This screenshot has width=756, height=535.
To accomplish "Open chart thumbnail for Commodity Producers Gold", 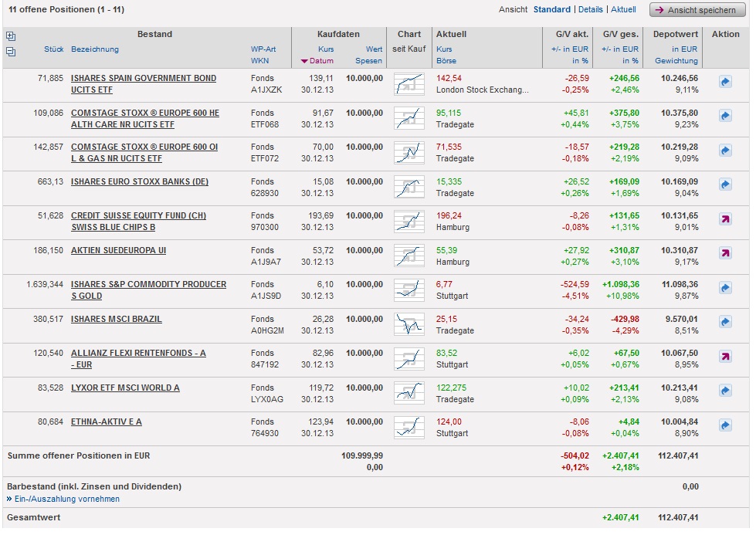I will [x=409, y=290].
